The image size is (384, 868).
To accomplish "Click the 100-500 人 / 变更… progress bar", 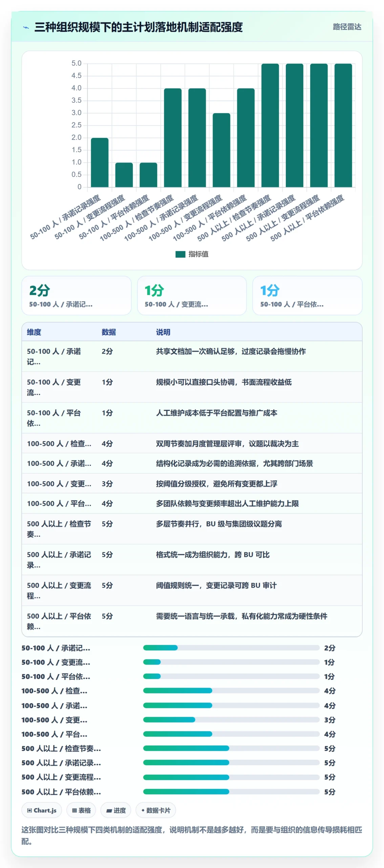I will click(231, 719).
